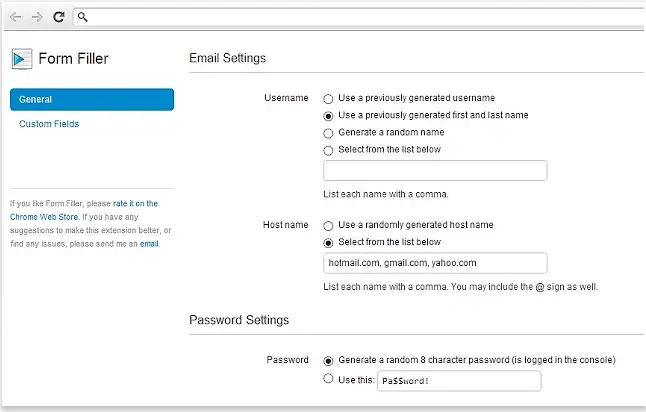Click the Form Filler logo icon
Image resolution: width=646 pixels, height=412 pixels.
pos(21,58)
